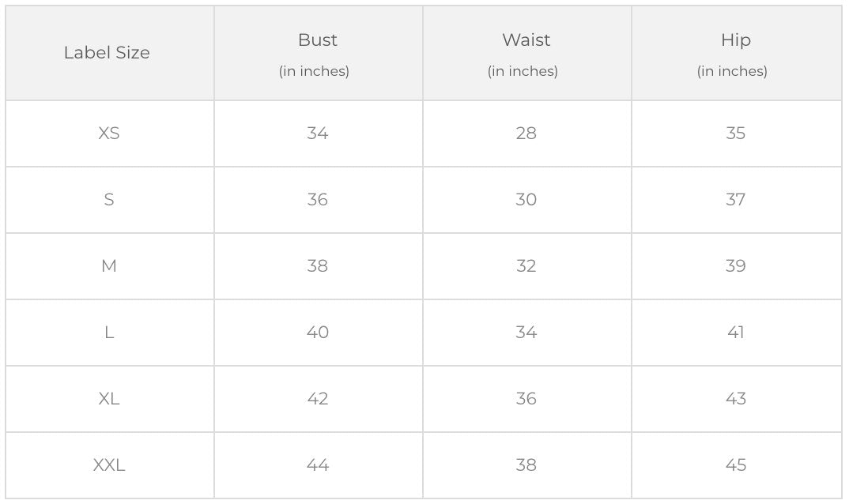Click hip measurement 45 for XXL
The image size is (849, 504).
[x=735, y=465]
